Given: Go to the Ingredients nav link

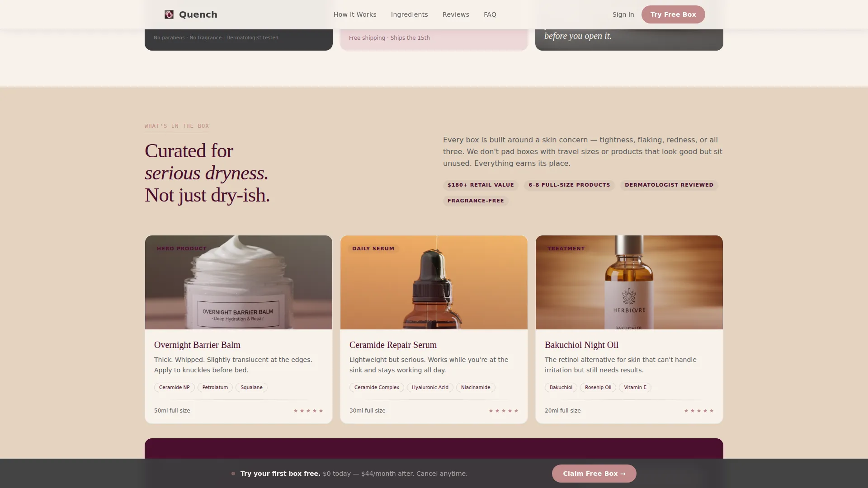Looking at the screenshot, I should pyautogui.click(x=410, y=14).
